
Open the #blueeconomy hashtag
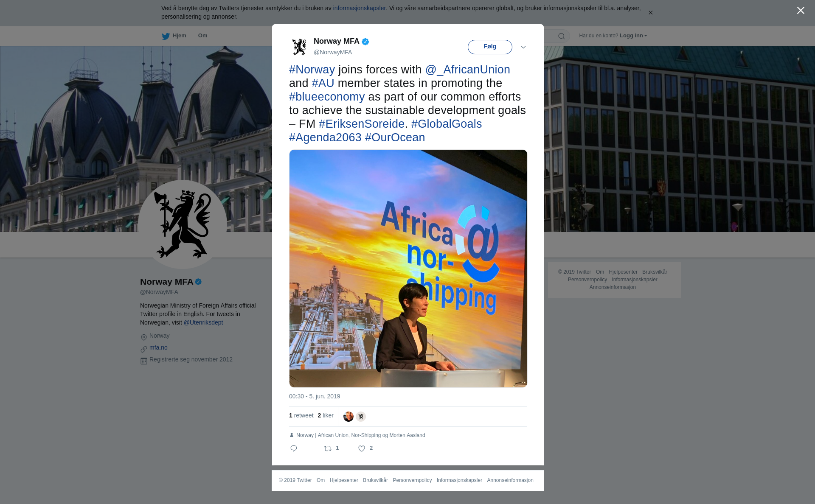[327, 97]
